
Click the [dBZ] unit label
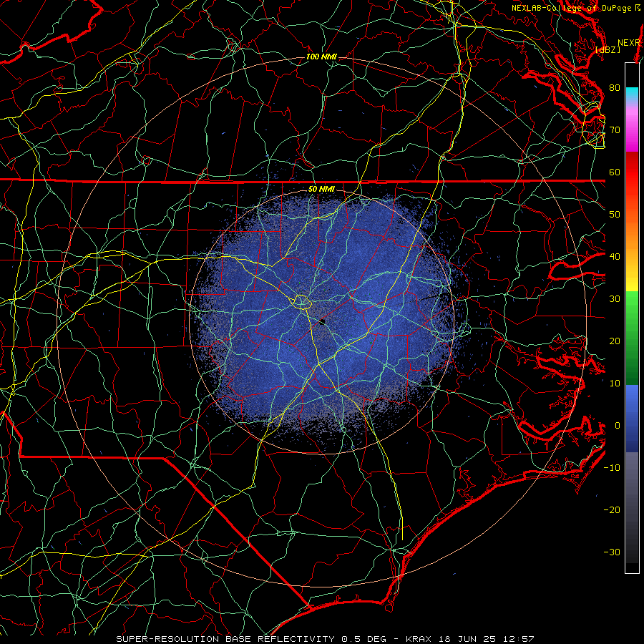point(608,50)
